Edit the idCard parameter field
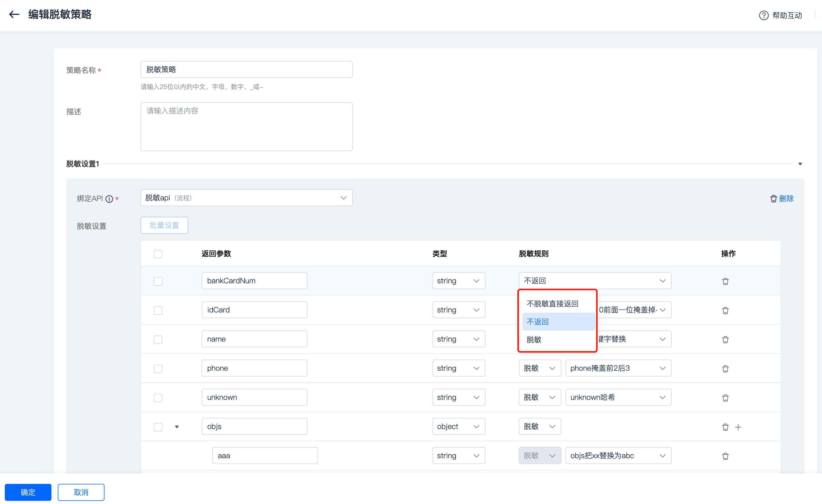The height and width of the screenshot is (504, 822). click(x=254, y=310)
